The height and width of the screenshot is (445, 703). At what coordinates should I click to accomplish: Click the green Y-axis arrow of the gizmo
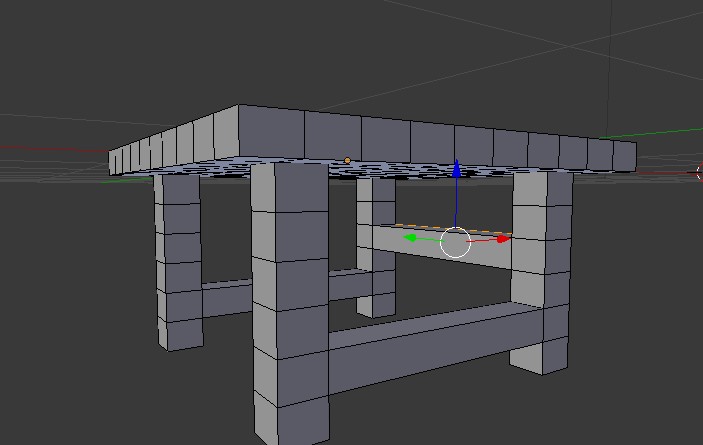point(411,238)
